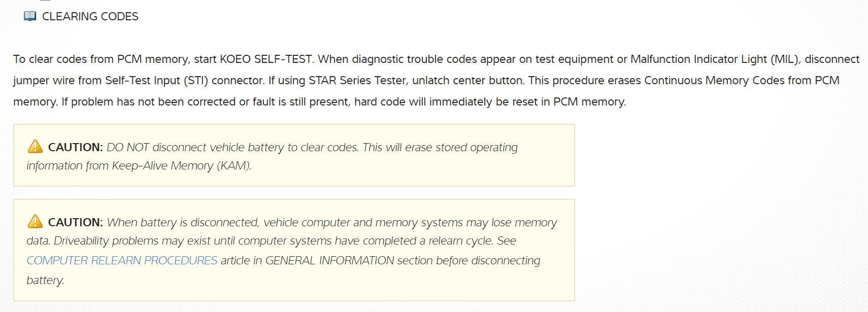Click the Keep-Alive Memory (KAM) text
The width and height of the screenshot is (868, 312).
coord(181,166)
